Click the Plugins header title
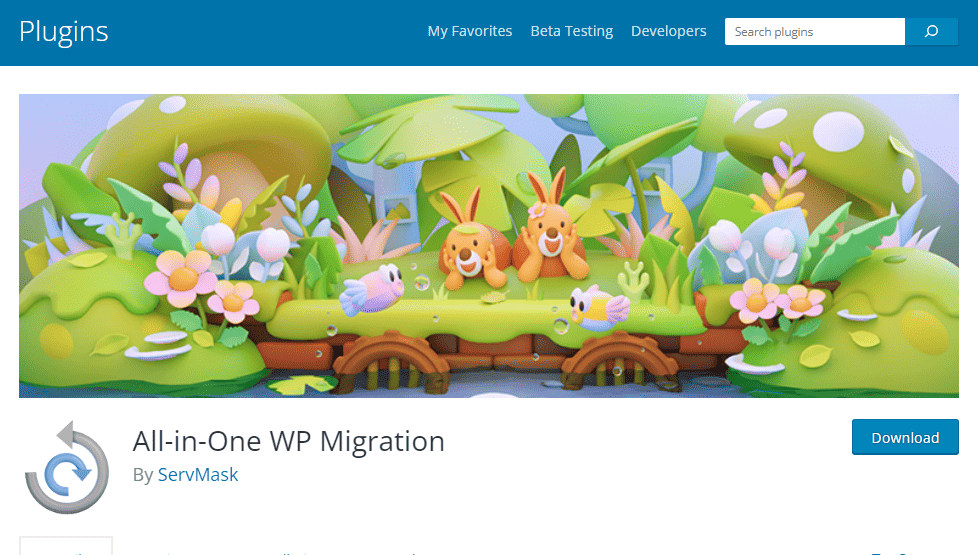This screenshot has height=555, width=978. pos(64,31)
